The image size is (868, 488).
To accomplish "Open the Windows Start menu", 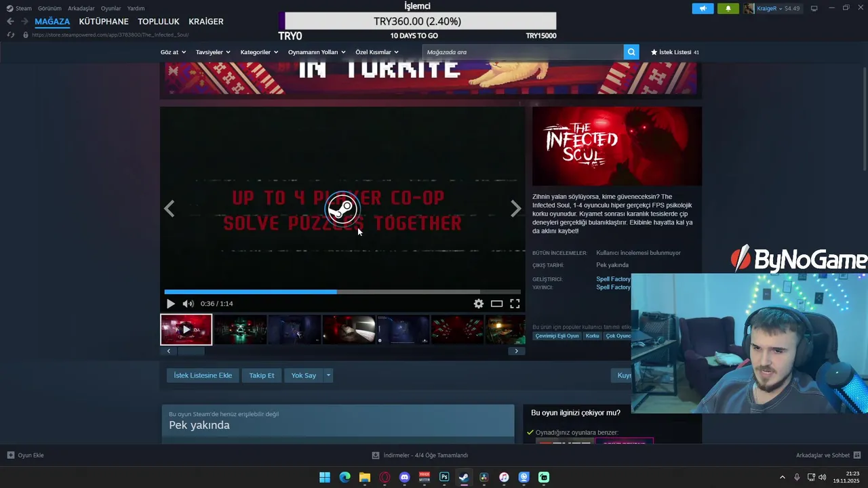I will coord(325,477).
